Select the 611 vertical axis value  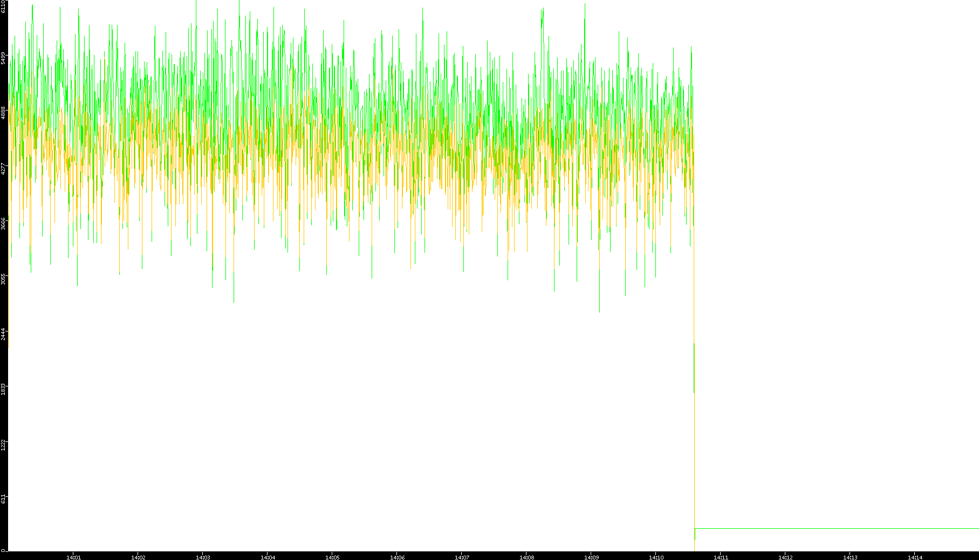[3, 499]
